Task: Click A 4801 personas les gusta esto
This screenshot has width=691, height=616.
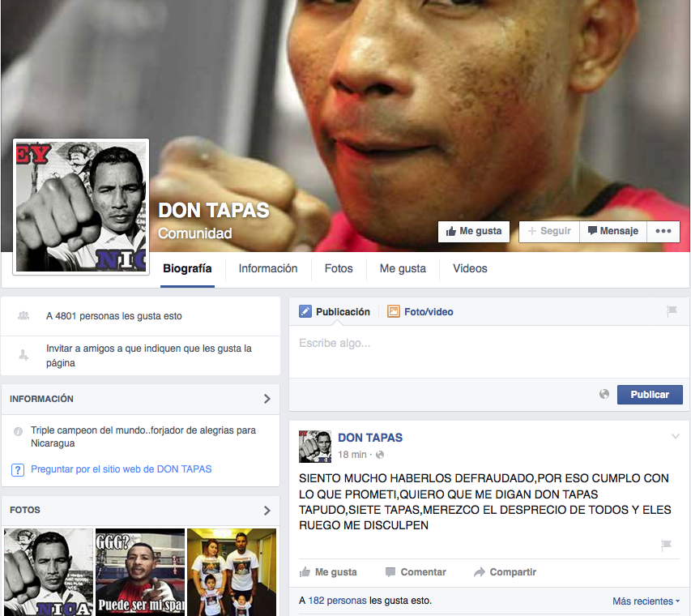Action: [x=114, y=316]
